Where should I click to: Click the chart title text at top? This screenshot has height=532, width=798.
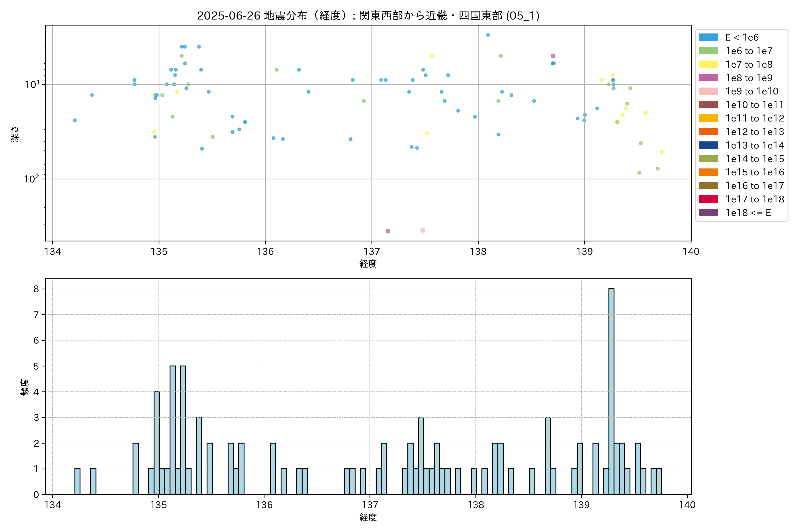368,16
